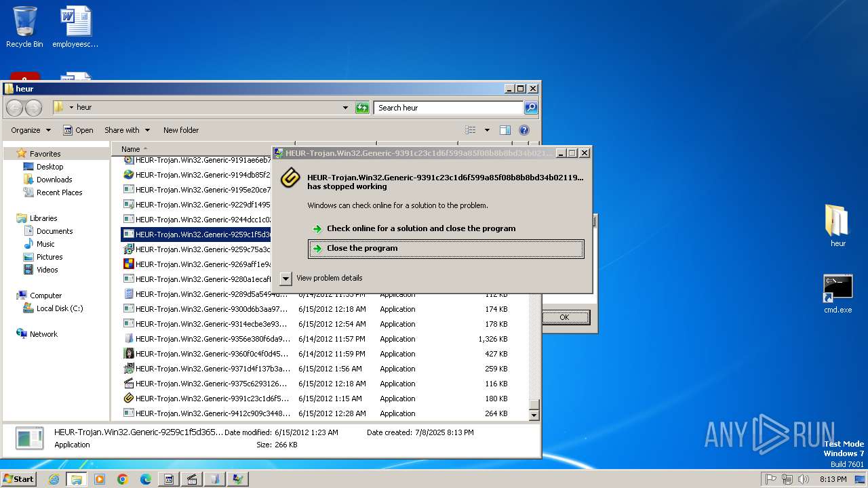Open the Start menu
Screen dimensions: 868x488
click(19, 479)
